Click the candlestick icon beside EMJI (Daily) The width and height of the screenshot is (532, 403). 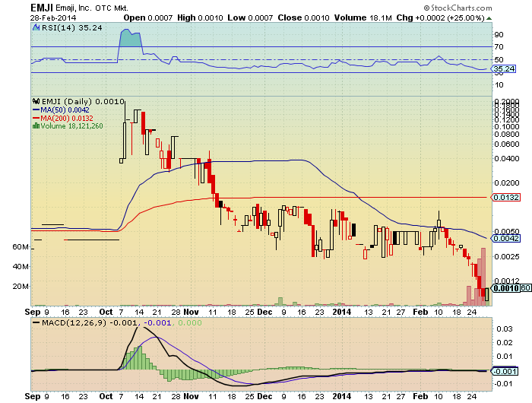(x=36, y=101)
